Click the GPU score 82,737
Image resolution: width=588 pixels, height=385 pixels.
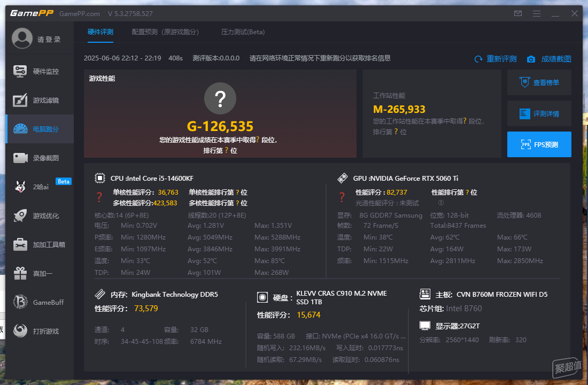397,192
